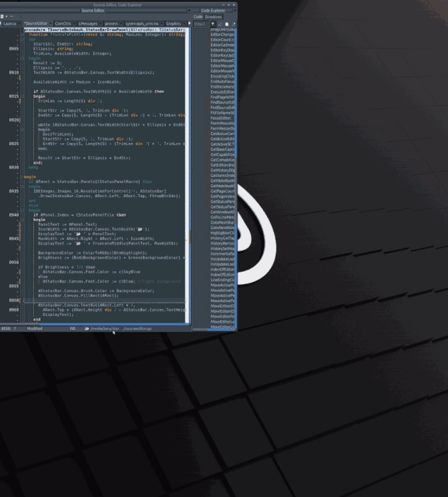Select FormResize entry in Code Explorer
Screen dimensions: 448x497
click(223, 128)
